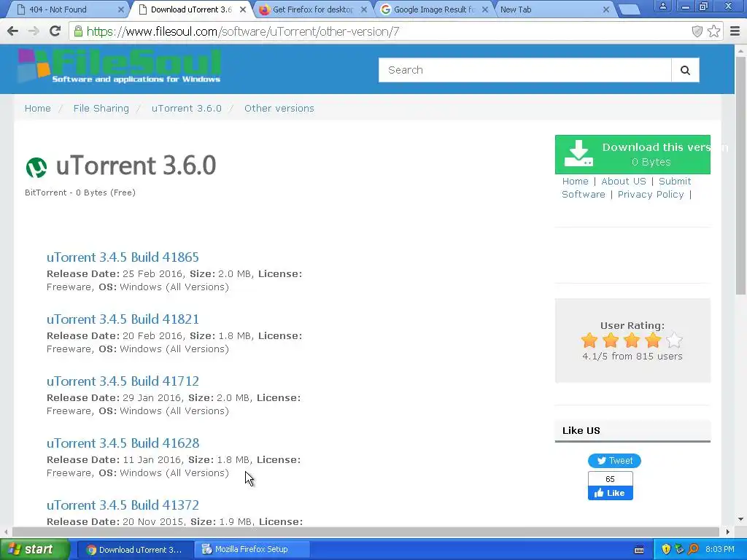
Task: Open Other versions breadcrumb link
Action: [x=279, y=109]
